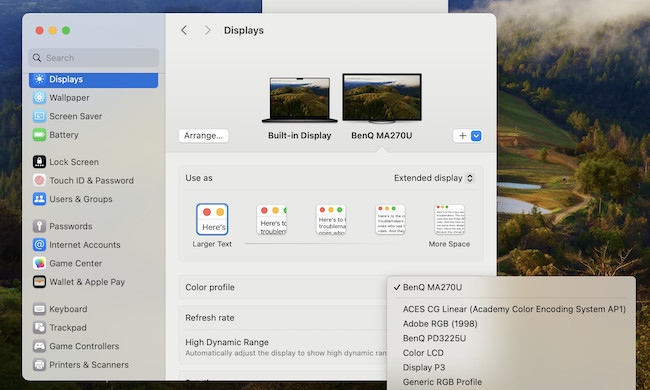Screen dimensions: 650x390
Task: Open the Use as Extended display dropdown
Action: [x=434, y=178]
